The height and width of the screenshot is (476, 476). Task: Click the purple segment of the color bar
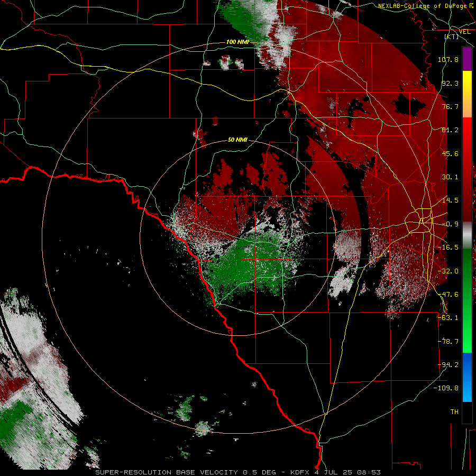[x=467, y=59]
